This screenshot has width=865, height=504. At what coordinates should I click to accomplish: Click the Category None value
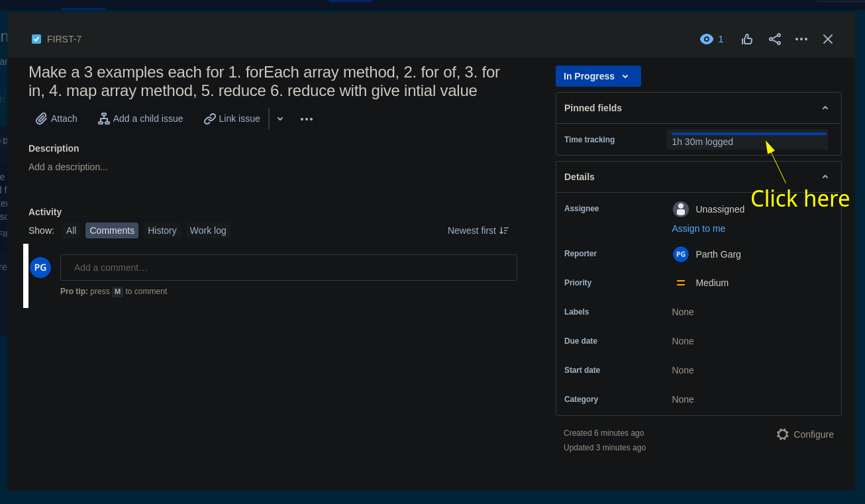[683, 399]
